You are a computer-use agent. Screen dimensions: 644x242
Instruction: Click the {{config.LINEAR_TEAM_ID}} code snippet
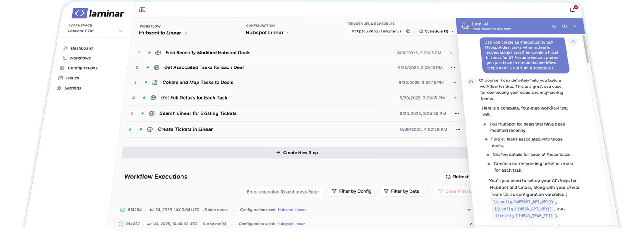pos(524,216)
